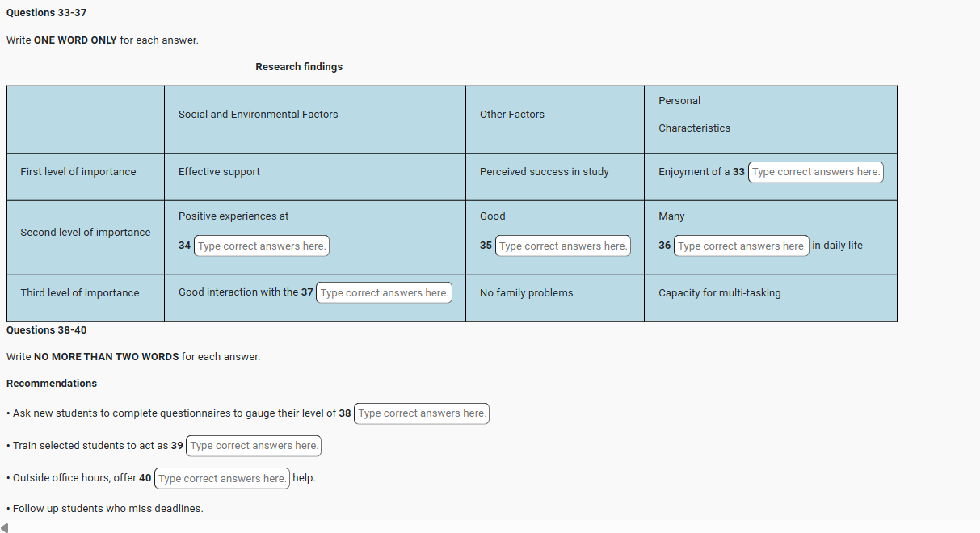Screen dimensions: 980x533
Task: Click the answer field for question 39
Action: pyautogui.click(x=254, y=446)
